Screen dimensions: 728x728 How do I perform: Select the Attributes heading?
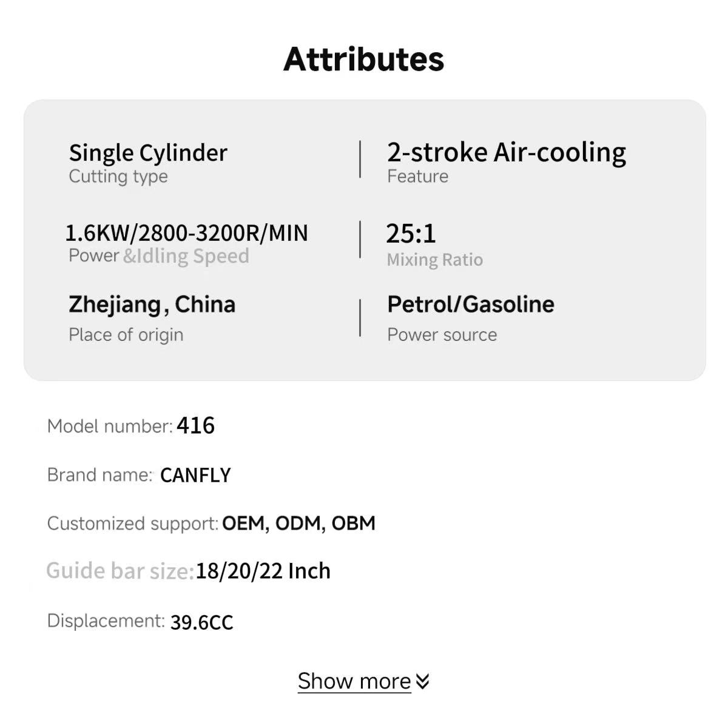[x=364, y=59]
